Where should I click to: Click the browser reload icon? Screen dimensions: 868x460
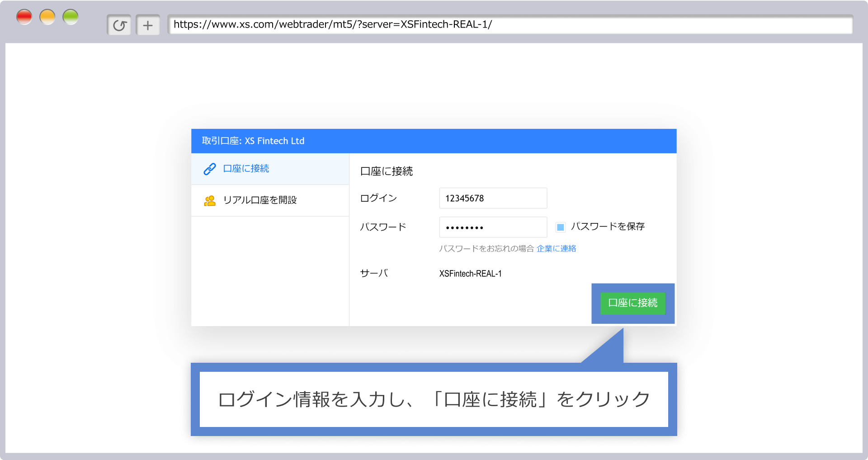pyautogui.click(x=119, y=25)
